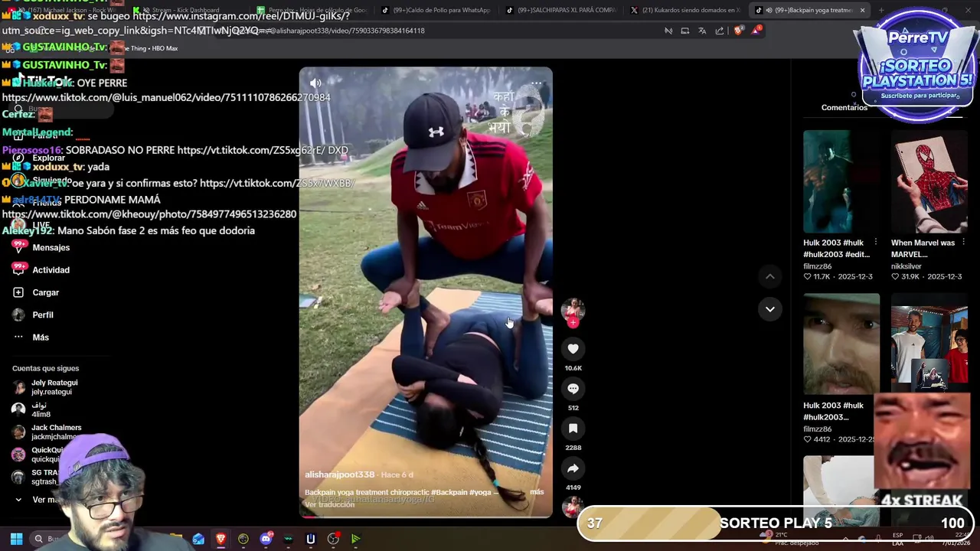Open second Hulk 2003 face thumbnail
This screenshot has width=980, height=551.
pyautogui.click(x=841, y=344)
